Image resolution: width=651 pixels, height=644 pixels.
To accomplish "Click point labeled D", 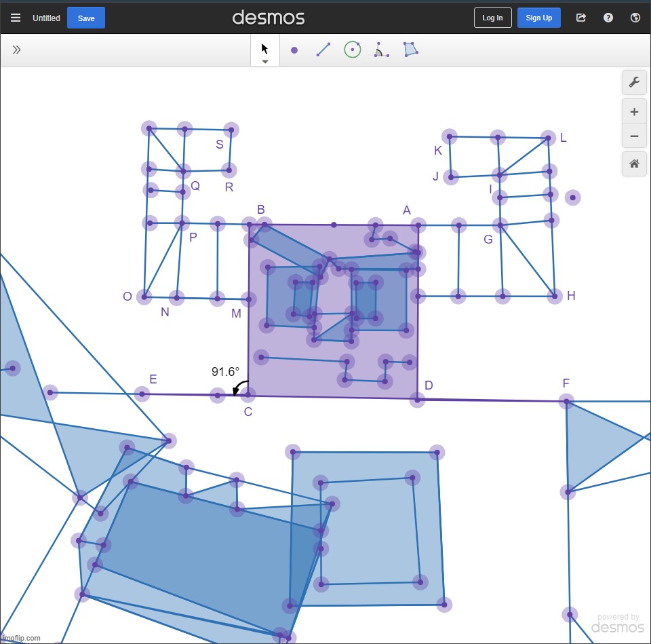I will [417, 400].
